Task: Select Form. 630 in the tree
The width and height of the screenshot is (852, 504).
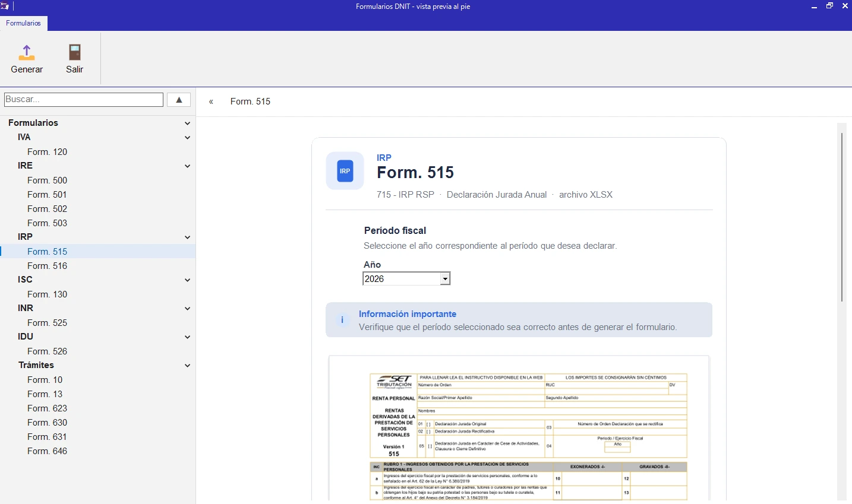Action: pos(47,423)
